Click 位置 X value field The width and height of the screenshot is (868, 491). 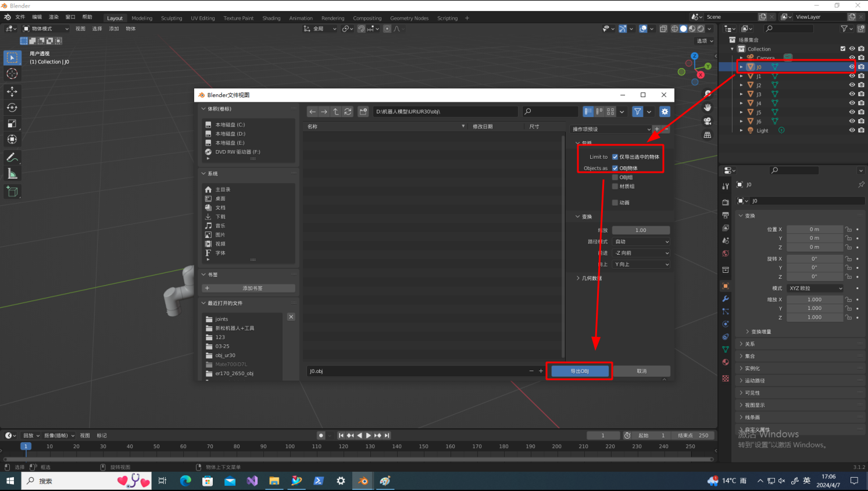coord(815,229)
